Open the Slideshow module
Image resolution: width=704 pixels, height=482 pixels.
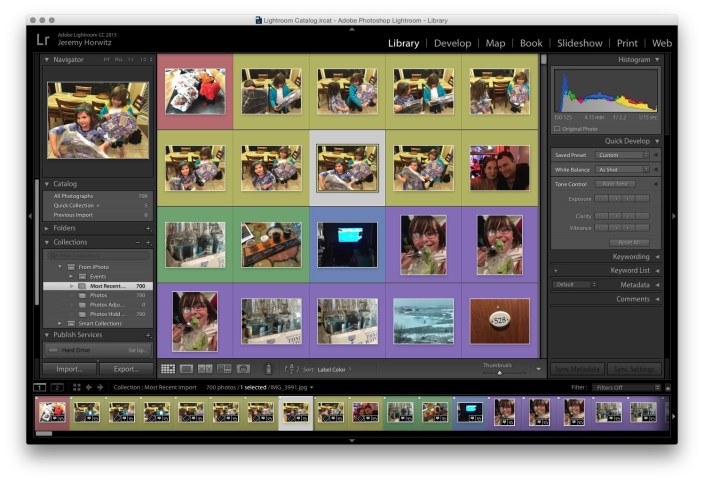tap(579, 43)
